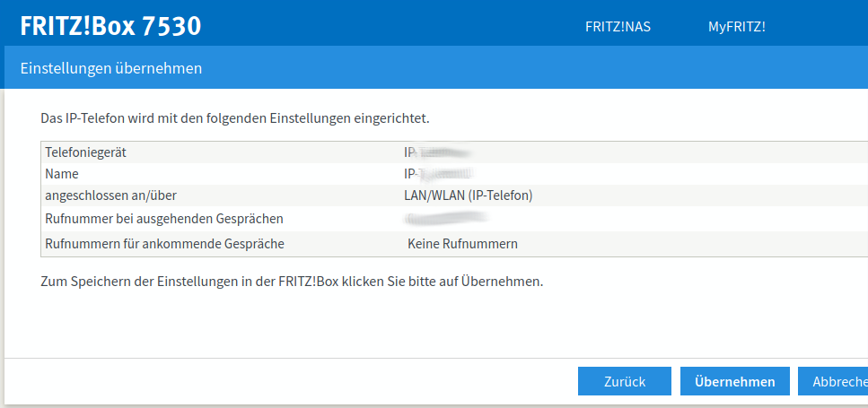
Task: Click the 'Das IP-Telefon wird' intro sentence
Action: (235, 117)
